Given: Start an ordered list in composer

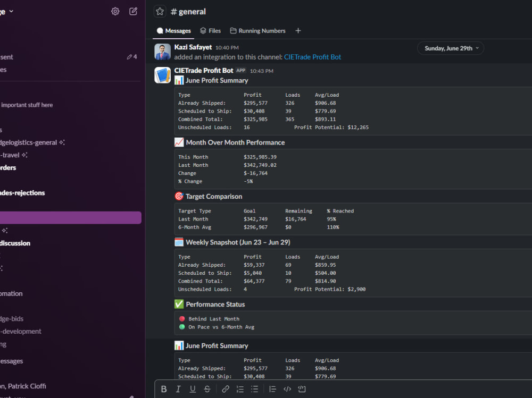Looking at the screenshot, I should pyautogui.click(x=240, y=389).
